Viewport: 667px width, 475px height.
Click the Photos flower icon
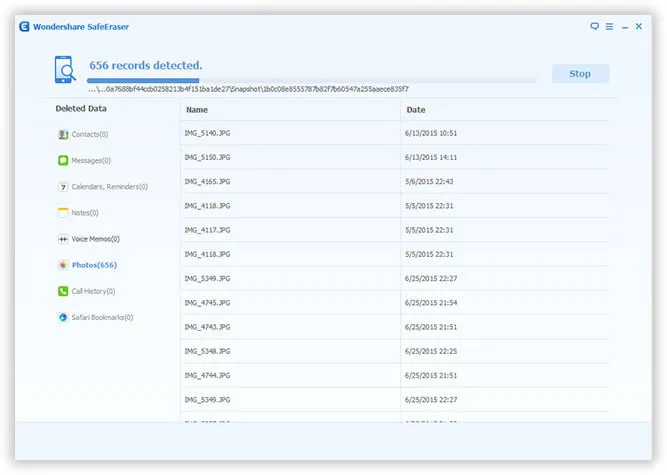(63, 265)
